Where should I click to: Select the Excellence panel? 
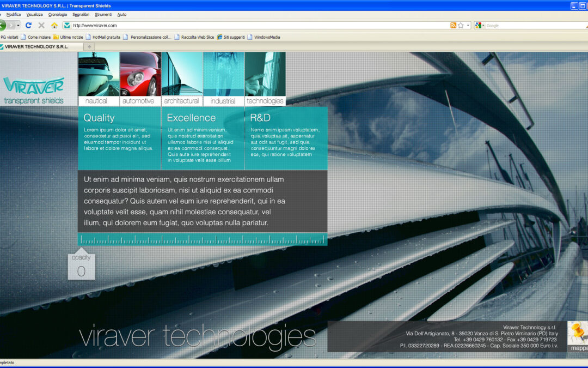click(x=203, y=138)
